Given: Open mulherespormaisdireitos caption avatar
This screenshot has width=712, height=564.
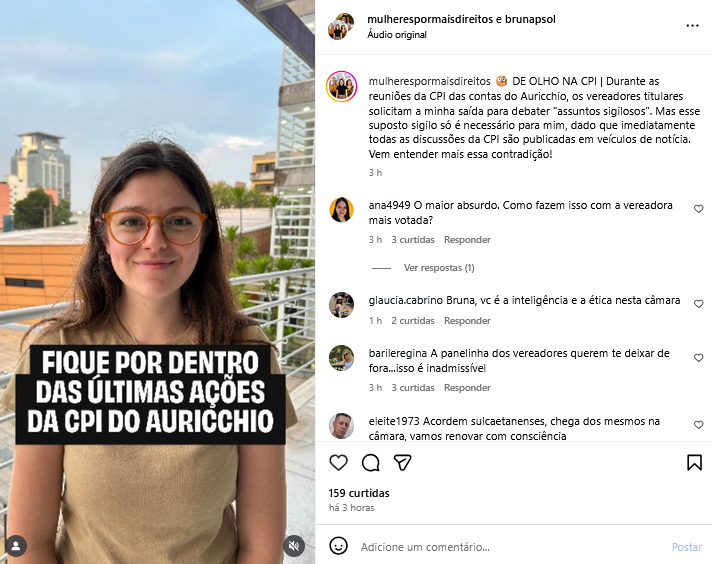Looking at the screenshot, I should click(x=341, y=86).
